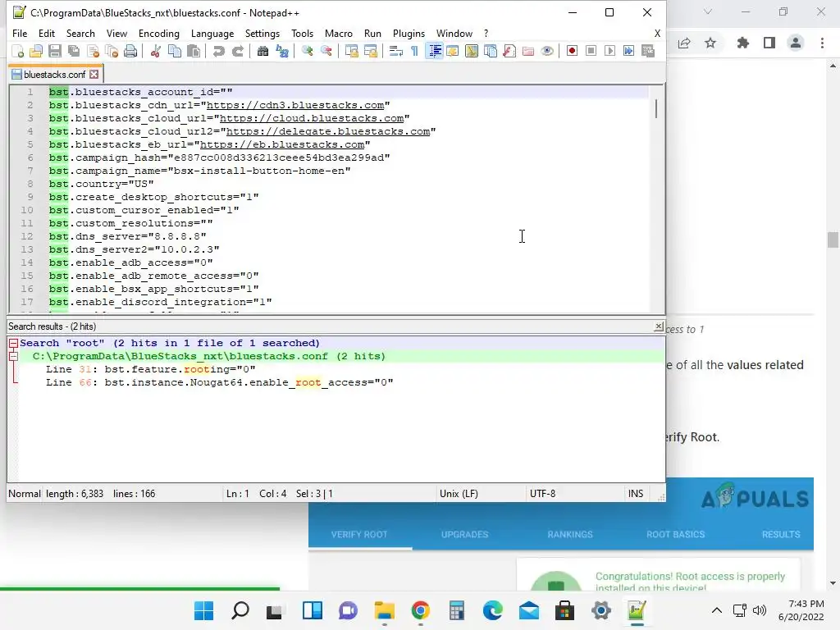Open the Settings menu
The image size is (840, 630).
[x=262, y=33]
